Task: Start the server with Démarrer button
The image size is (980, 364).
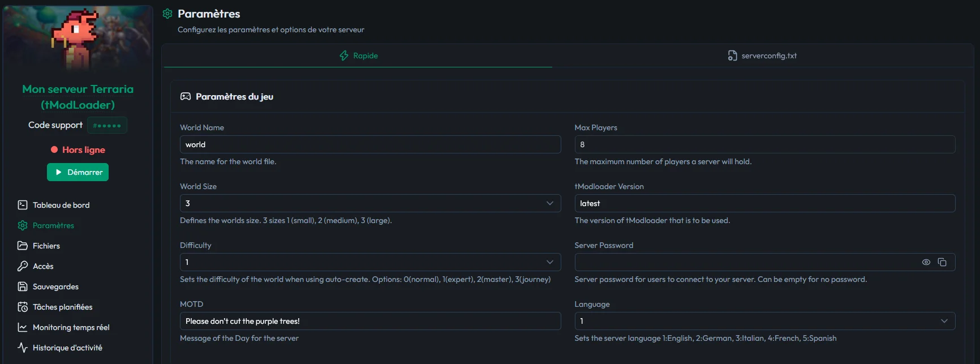Action: (78, 172)
